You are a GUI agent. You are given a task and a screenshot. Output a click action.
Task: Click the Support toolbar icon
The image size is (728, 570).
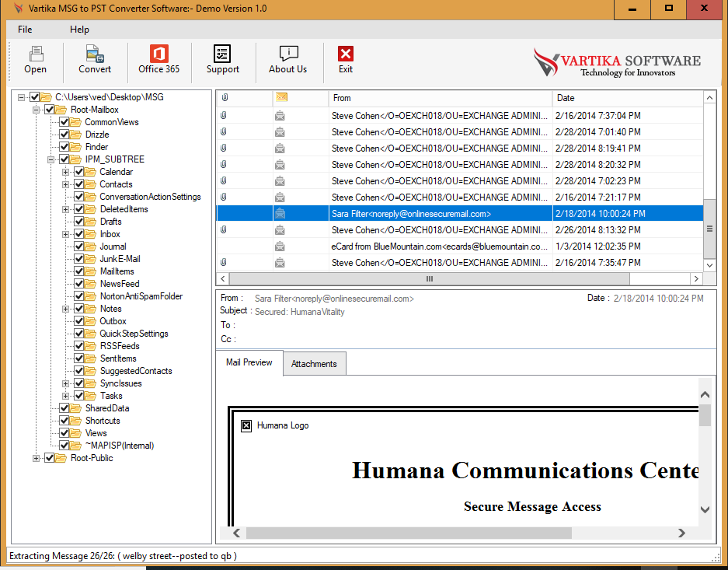222,54
